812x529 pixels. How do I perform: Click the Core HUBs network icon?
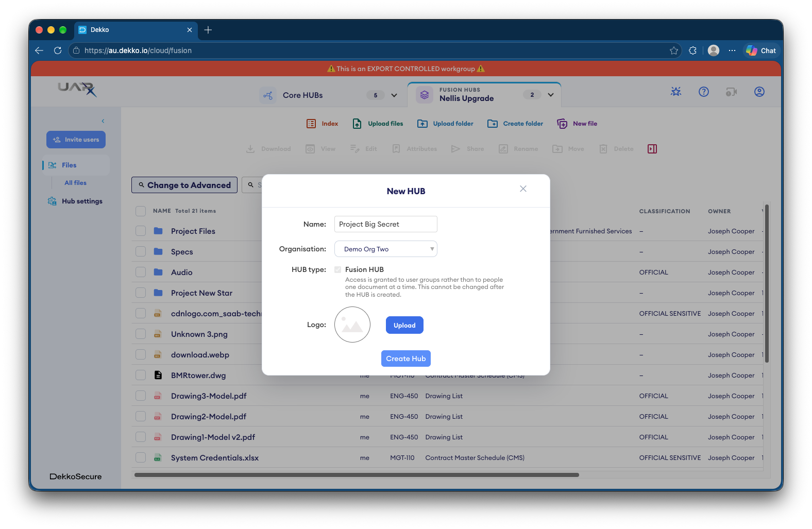268,95
